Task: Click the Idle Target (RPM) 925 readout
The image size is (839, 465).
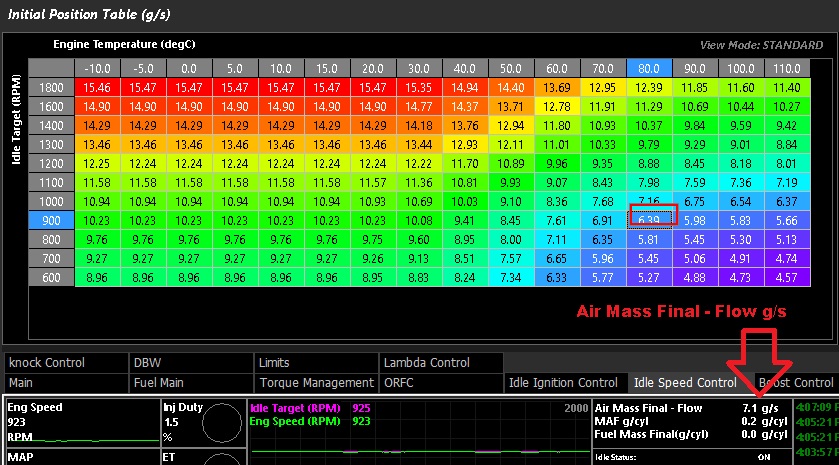Action: pyautogui.click(x=310, y=408)
